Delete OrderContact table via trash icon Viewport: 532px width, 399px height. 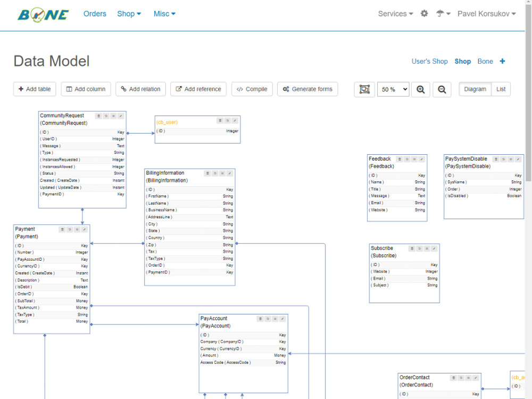tap(454, 378)
